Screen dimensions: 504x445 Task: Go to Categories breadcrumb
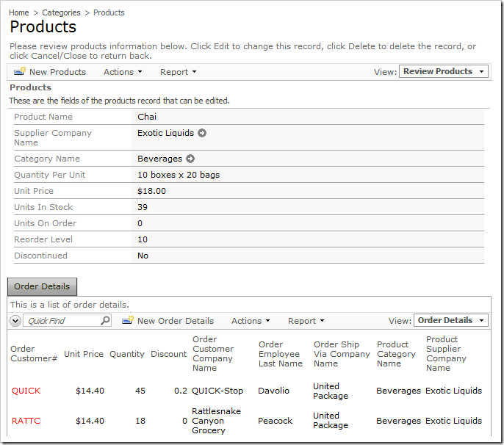coord(62,12)
